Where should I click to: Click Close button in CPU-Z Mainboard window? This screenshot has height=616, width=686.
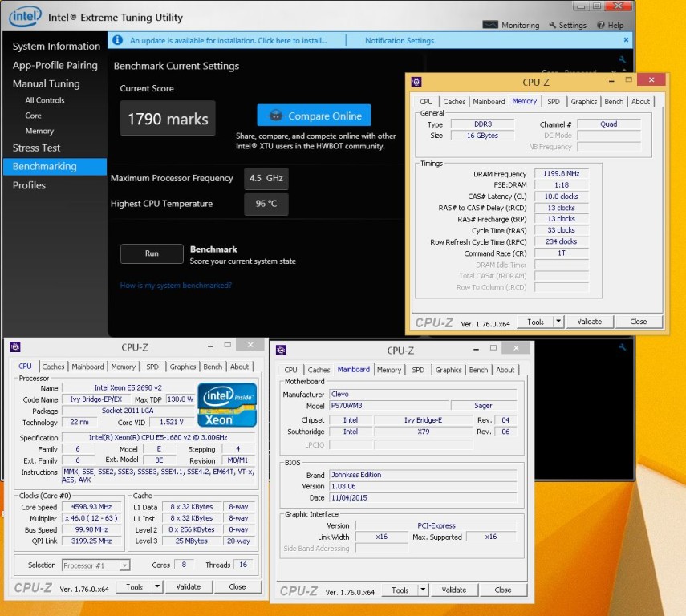click(503, 590)
